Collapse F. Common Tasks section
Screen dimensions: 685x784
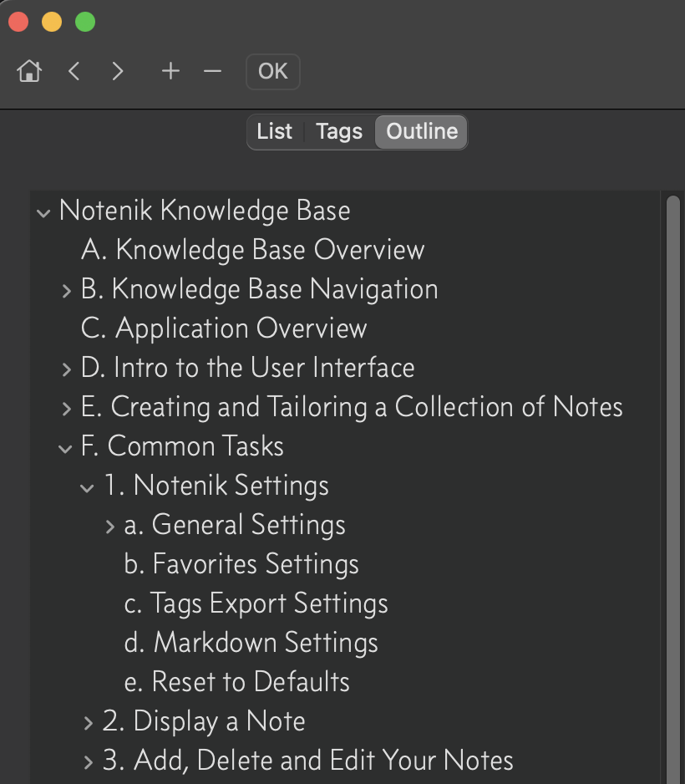point(65,449)
